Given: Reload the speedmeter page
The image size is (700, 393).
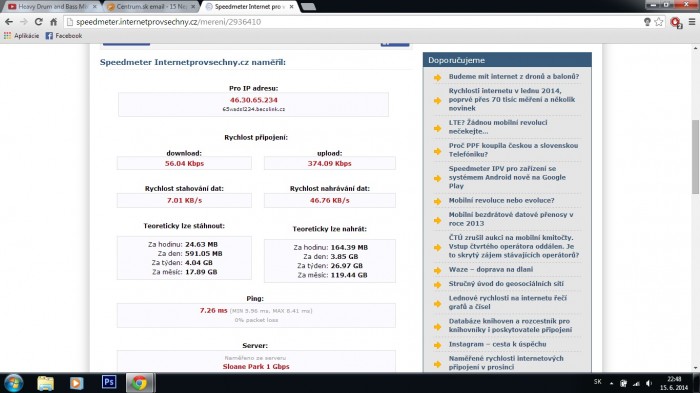Looking at the screenshot, I should click(38, 21).
